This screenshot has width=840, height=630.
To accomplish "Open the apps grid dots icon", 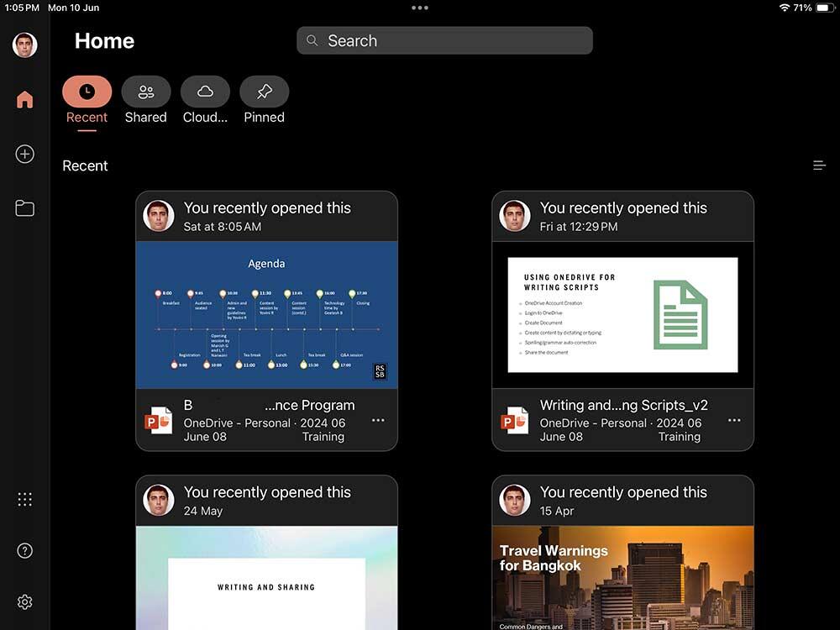I will [x=24, y=499].
